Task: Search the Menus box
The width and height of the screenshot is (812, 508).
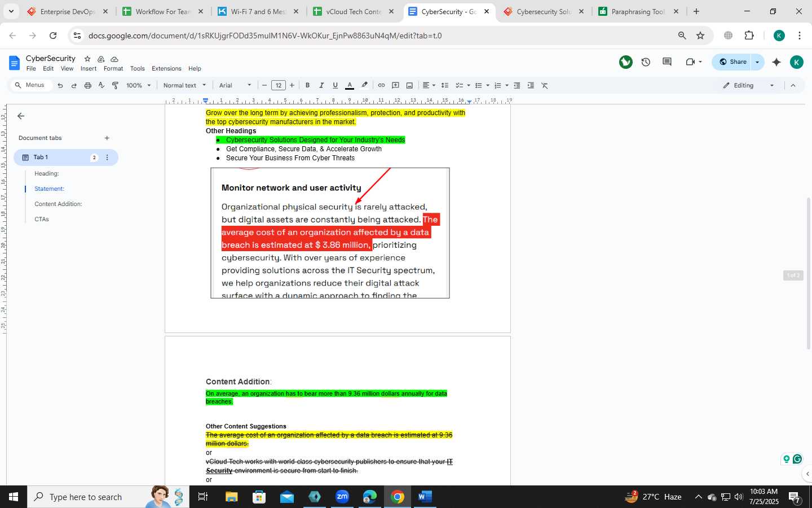Action: pyautogui.click(x=30, y=85)
